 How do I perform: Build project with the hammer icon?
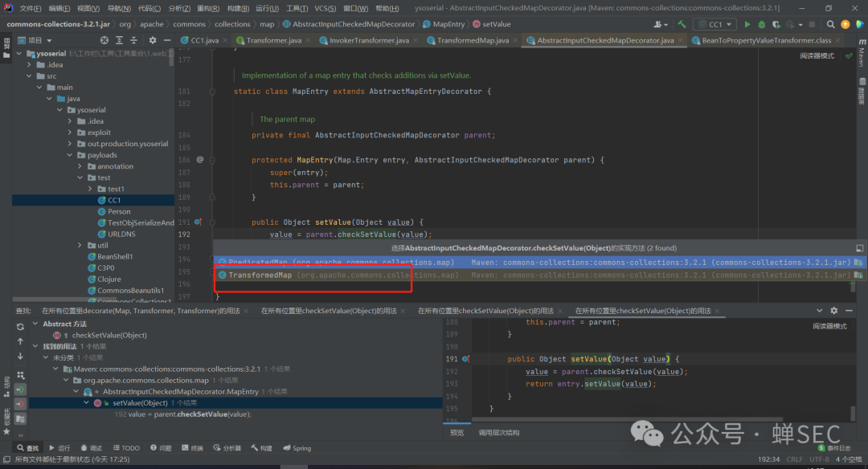coord(682,24)
